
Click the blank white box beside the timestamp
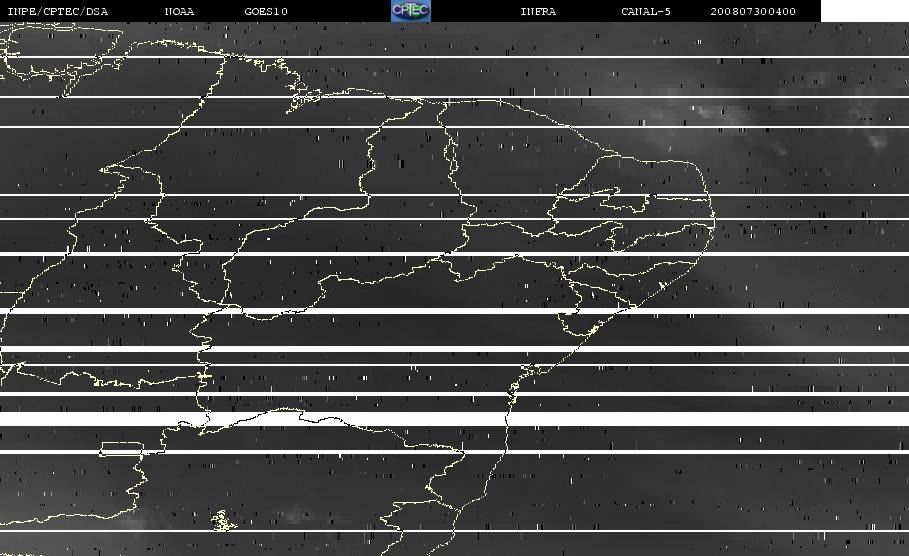point(864,11)
